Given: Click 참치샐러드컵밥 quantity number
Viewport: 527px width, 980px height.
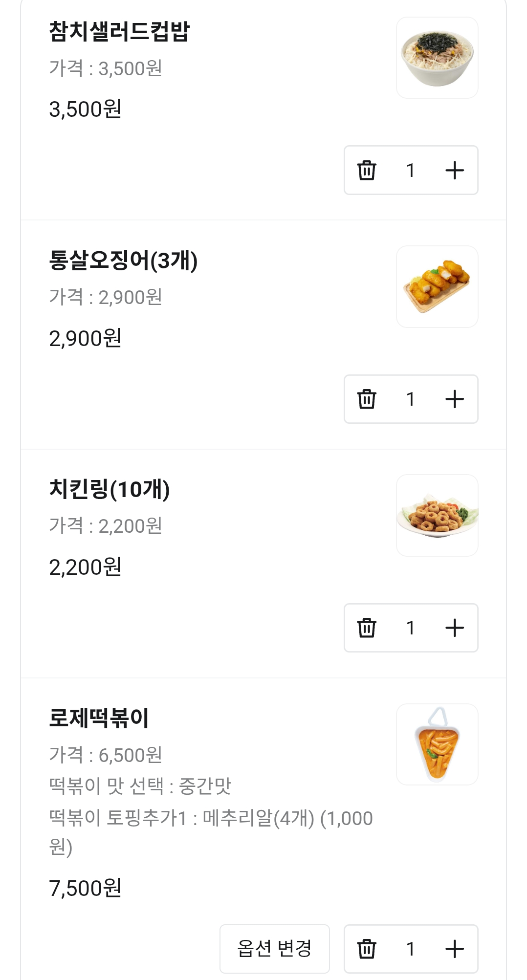Looking at the screenshot, I should click(x=411, y=170).
